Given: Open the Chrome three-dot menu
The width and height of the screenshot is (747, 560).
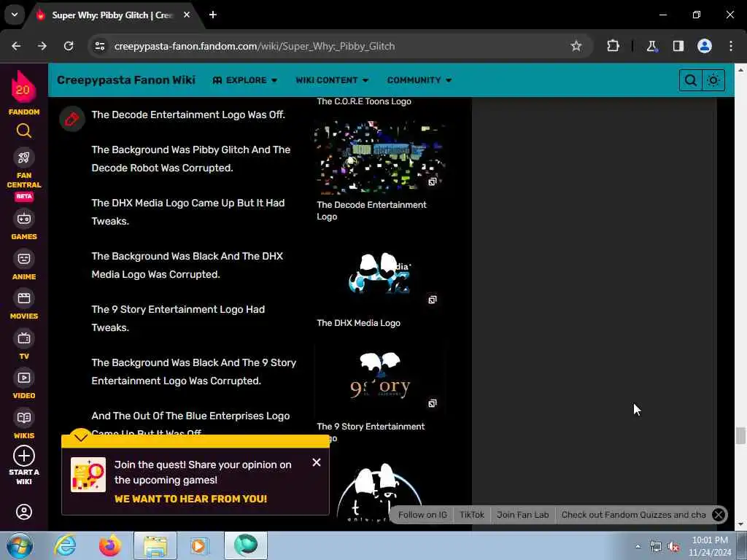Looking at the screenshot, I should pyautogui.click(x=731, y=46).
